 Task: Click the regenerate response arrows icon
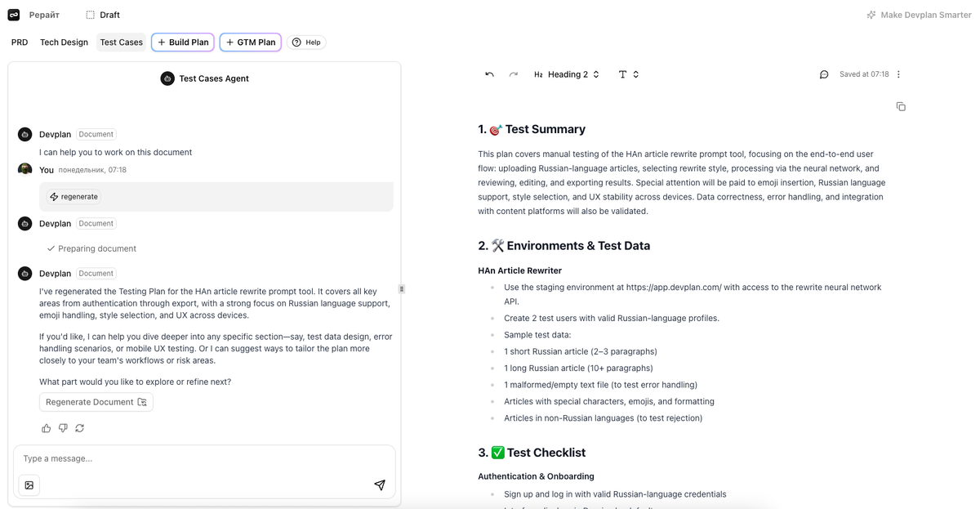pos(79,428)
